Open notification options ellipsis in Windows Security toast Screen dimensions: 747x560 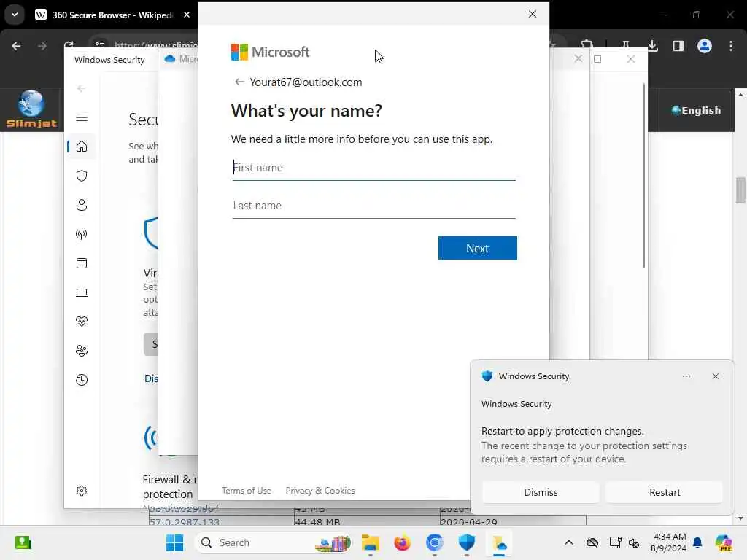tap(686, 376)
